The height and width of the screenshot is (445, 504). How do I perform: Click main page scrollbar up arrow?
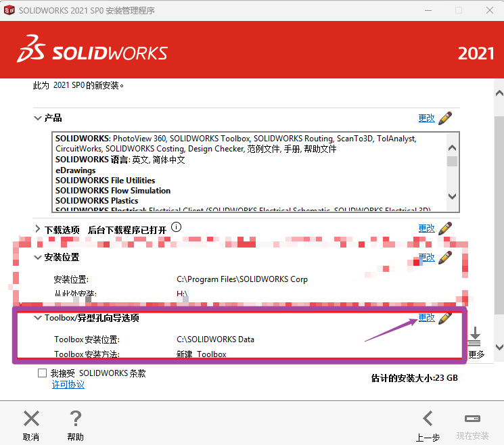pos(499,93)
